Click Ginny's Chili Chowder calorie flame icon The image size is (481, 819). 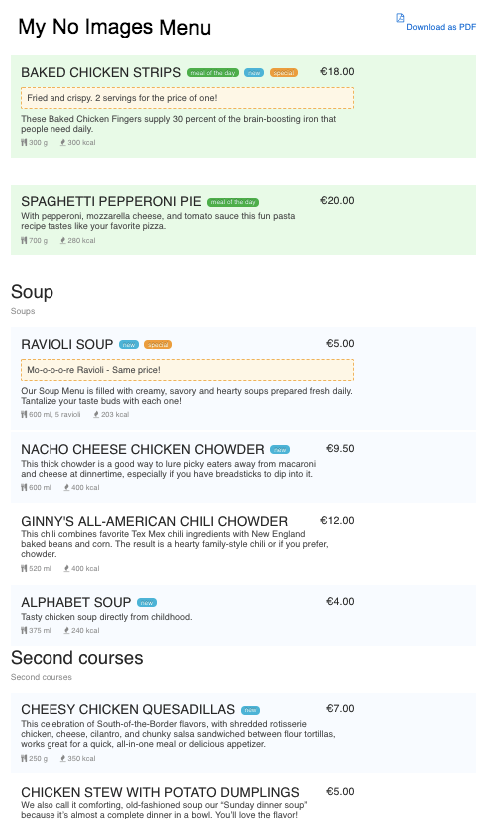(x=66, y=568)
